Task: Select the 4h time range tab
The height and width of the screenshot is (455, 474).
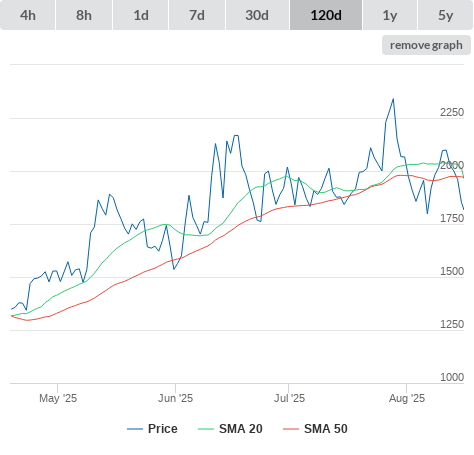Action: 28,15
